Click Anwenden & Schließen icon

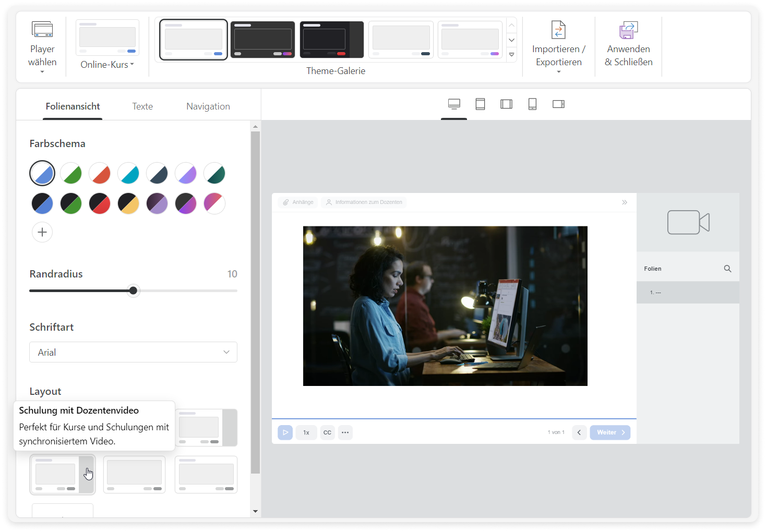pos(628,30)
